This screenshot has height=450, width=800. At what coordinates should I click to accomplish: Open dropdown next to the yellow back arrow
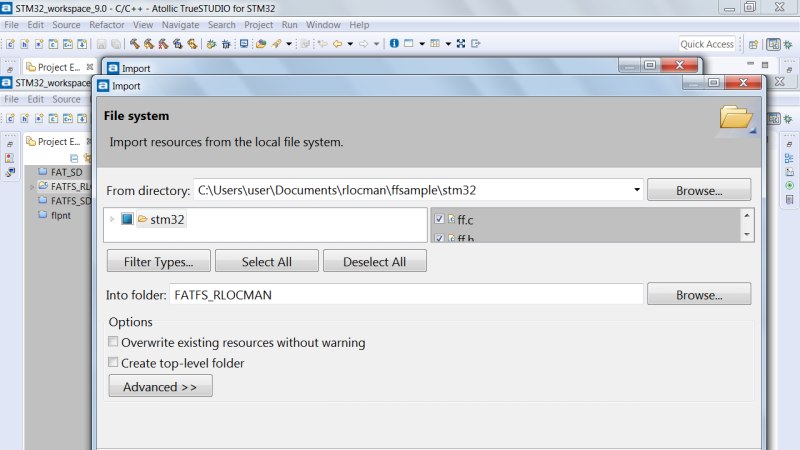(350, 44)
